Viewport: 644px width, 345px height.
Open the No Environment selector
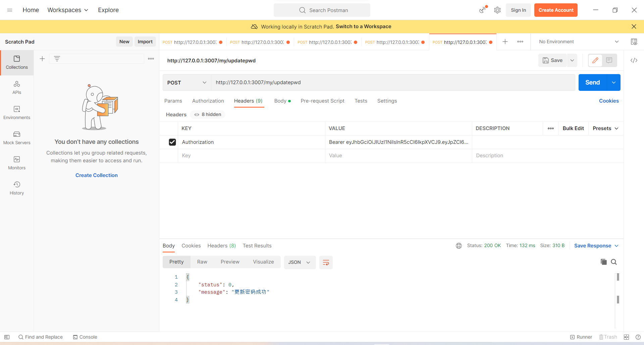578,42
